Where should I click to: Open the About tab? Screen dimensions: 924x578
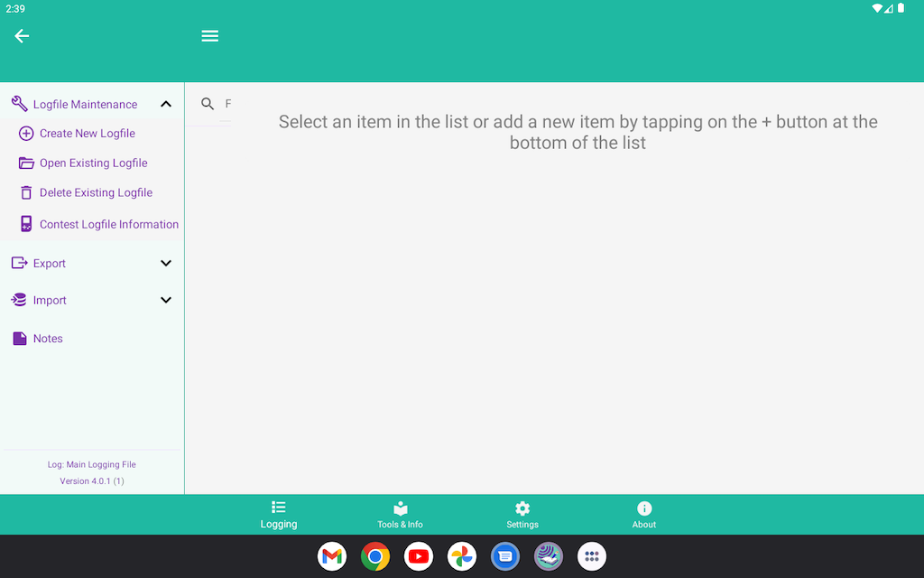point(644,515)
